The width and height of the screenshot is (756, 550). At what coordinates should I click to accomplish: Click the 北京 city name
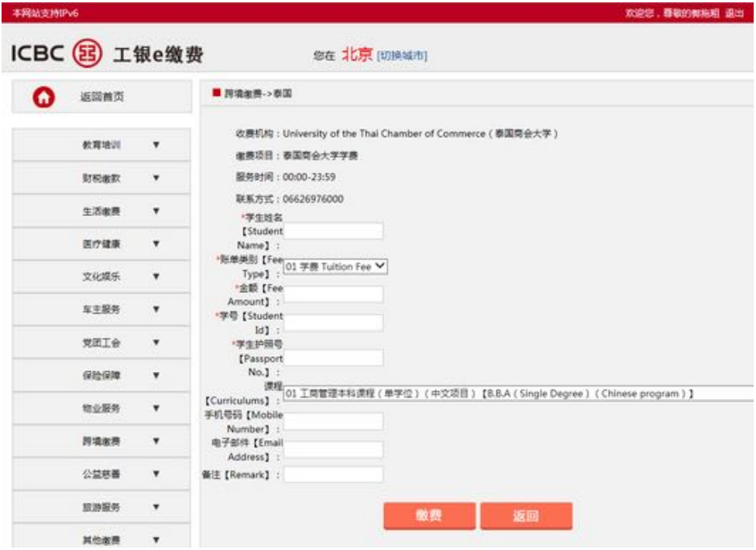click(357, 54)
